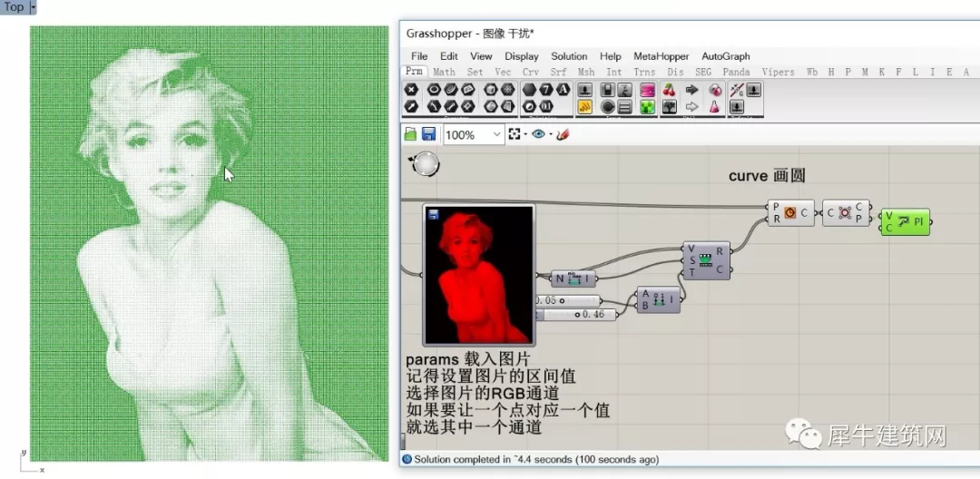Click the compass navigation widget on the canvas

coord(425,165)
